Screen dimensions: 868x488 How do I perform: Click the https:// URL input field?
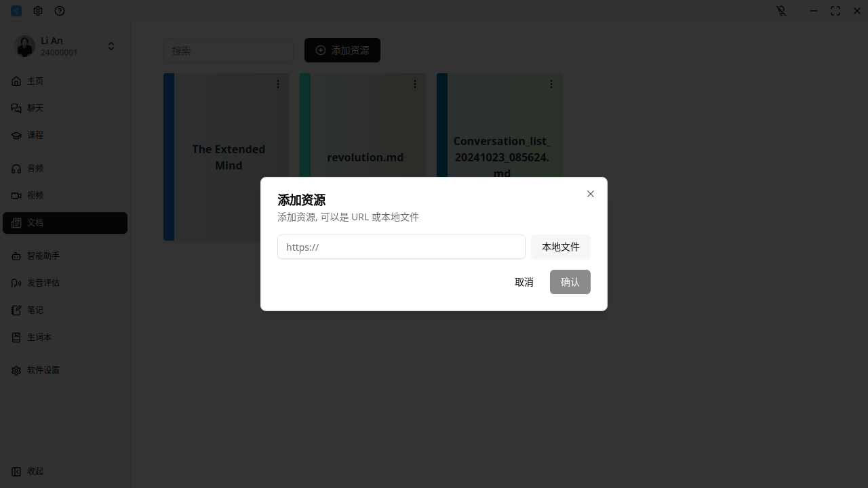coord(401,247)
